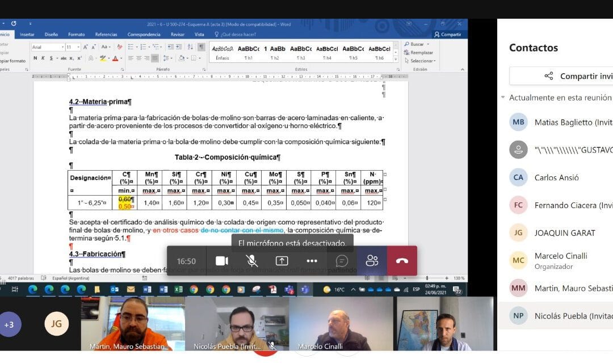Toggle show paragraph marks (¶) button
The height and width of the screenshot is (364, 613).
coord(201,47)
